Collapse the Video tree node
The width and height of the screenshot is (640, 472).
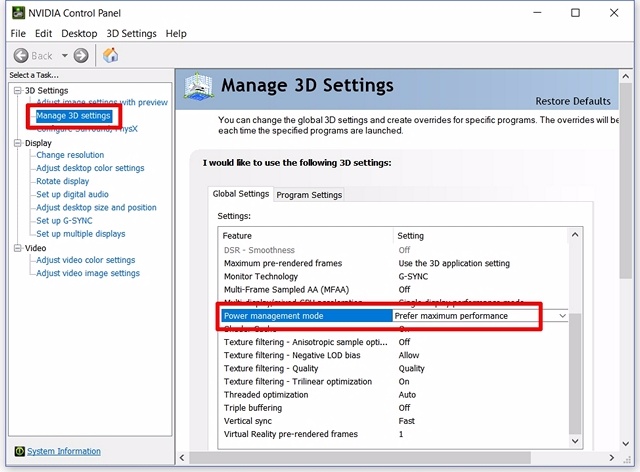[x=16, y=248]
